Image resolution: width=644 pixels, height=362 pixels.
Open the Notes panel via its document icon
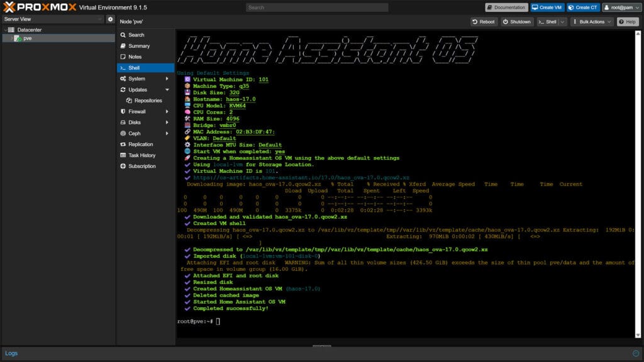tap(125, 57)
